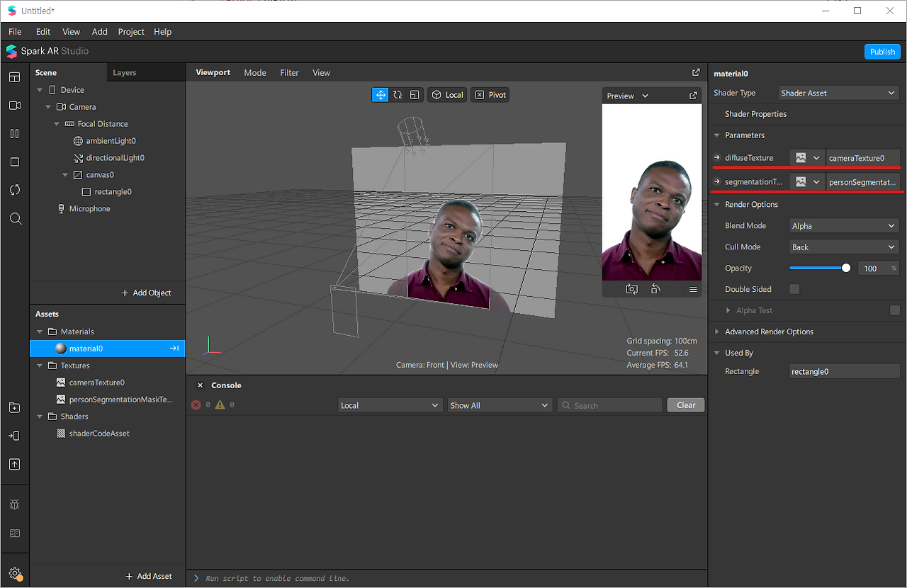907x588 pixels.
Task: Open the Shader Type dropdown
Action: pyautogui.click(x=838, y=93)
